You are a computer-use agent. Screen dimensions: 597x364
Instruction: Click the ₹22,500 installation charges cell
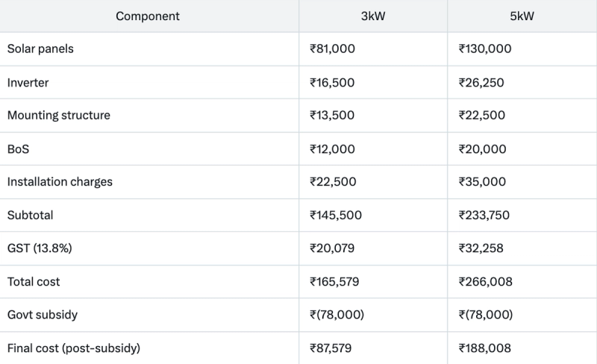pyautogui.click(x=333, y=181)
